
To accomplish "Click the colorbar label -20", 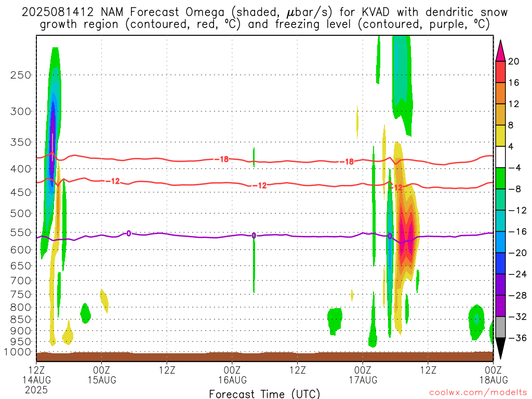I will [517, 253].
